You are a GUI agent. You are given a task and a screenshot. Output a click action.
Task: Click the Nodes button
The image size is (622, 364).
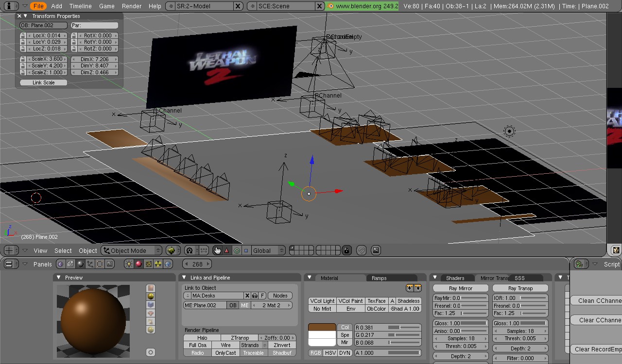(280, 296)
